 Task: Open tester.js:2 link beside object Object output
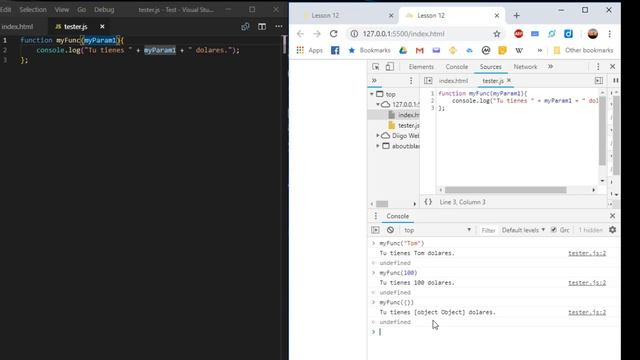point(587,312)
